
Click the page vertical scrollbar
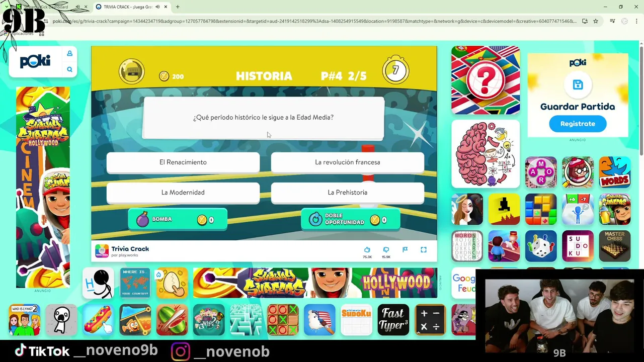point(641,101)
